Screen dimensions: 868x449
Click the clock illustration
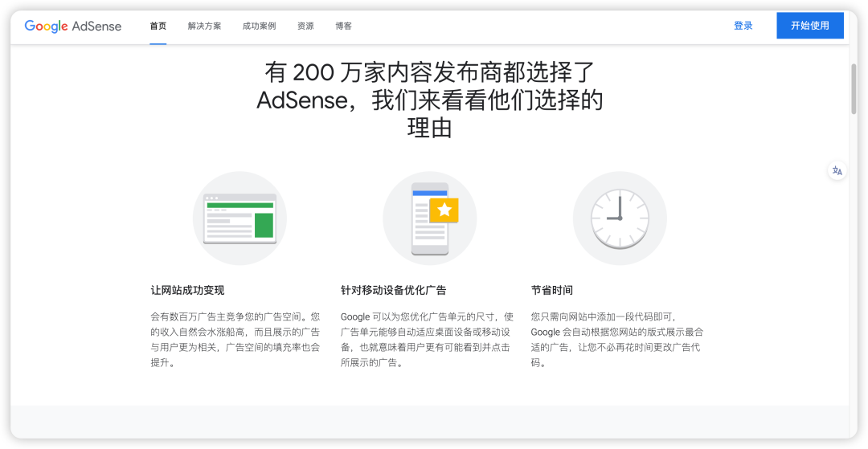[x=620, y=218]
